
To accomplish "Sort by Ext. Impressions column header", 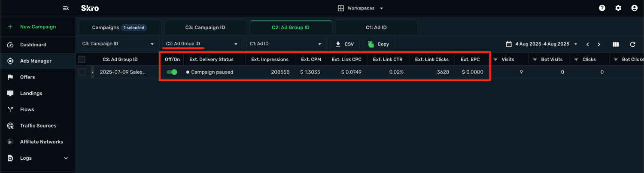I will (270, 59).
